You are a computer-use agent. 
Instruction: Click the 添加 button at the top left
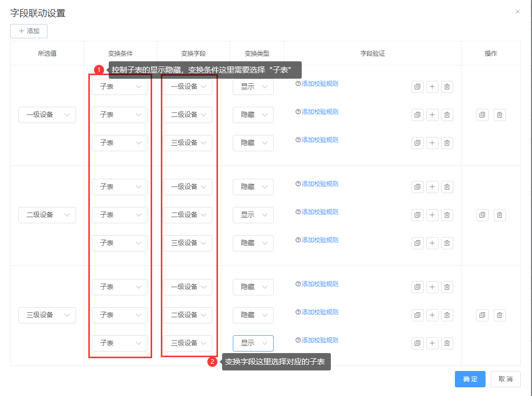[29, 31]
